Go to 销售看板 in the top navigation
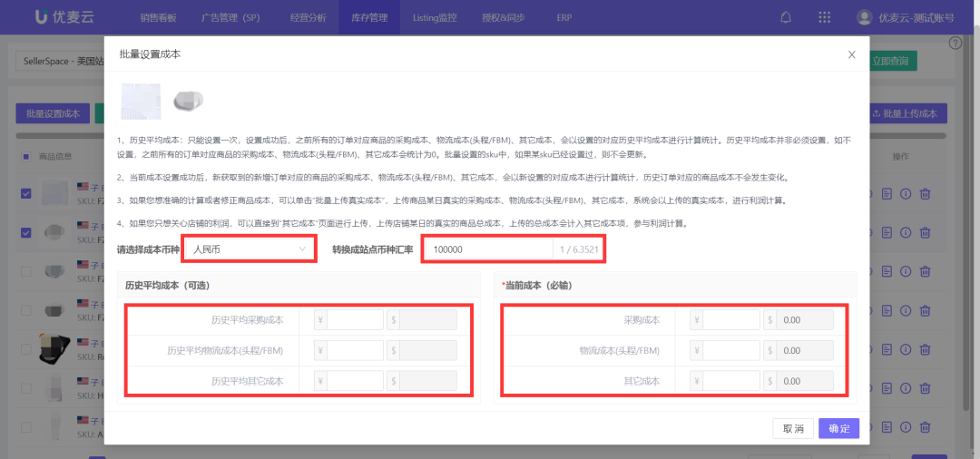The height and width of the screenshot is (459, 980). click(x=159, y=17)
